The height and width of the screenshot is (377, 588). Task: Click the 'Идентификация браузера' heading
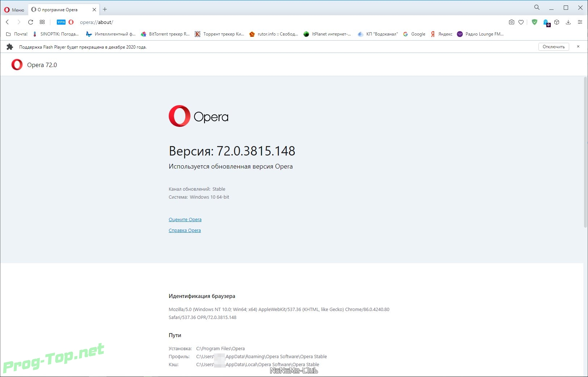coord(202,296)
